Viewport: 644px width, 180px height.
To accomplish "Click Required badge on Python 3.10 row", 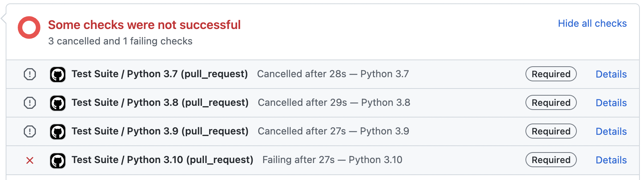I will [x=551, y=160].
